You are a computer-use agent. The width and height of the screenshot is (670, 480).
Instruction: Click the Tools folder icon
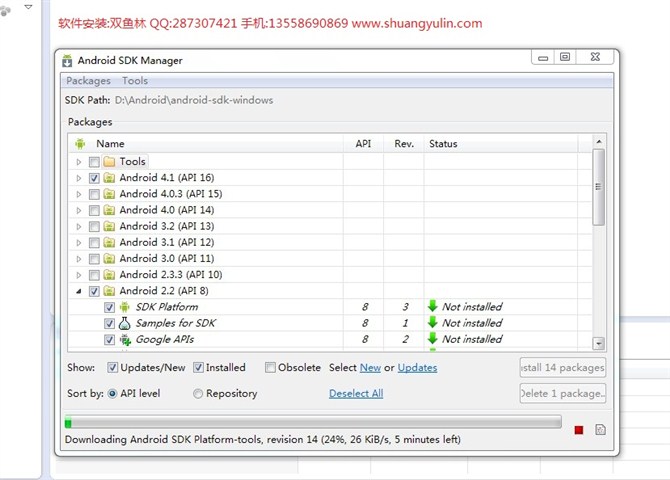(109, 162)
